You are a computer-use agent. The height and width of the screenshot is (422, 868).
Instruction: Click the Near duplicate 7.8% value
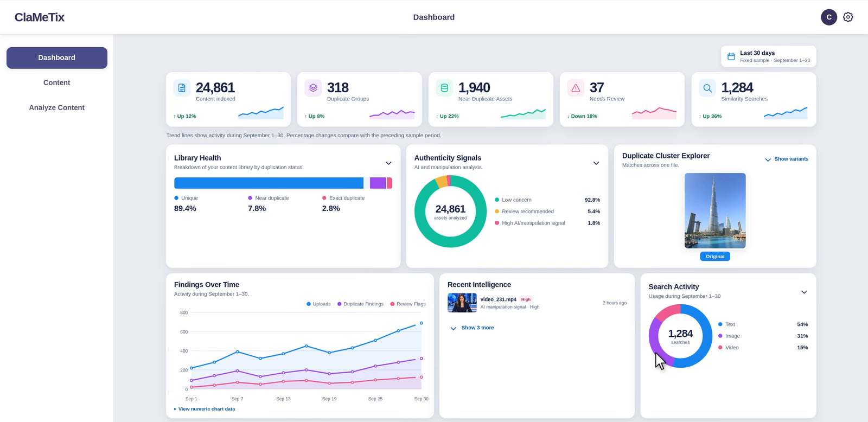point(257,209)
